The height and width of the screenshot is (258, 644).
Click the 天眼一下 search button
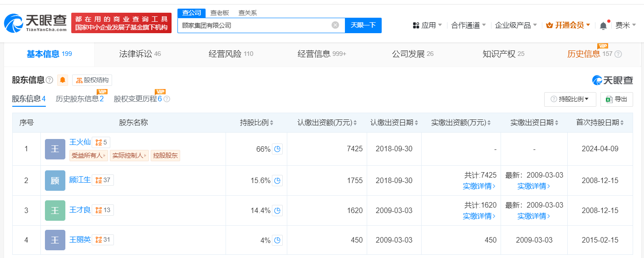point(363,25)
